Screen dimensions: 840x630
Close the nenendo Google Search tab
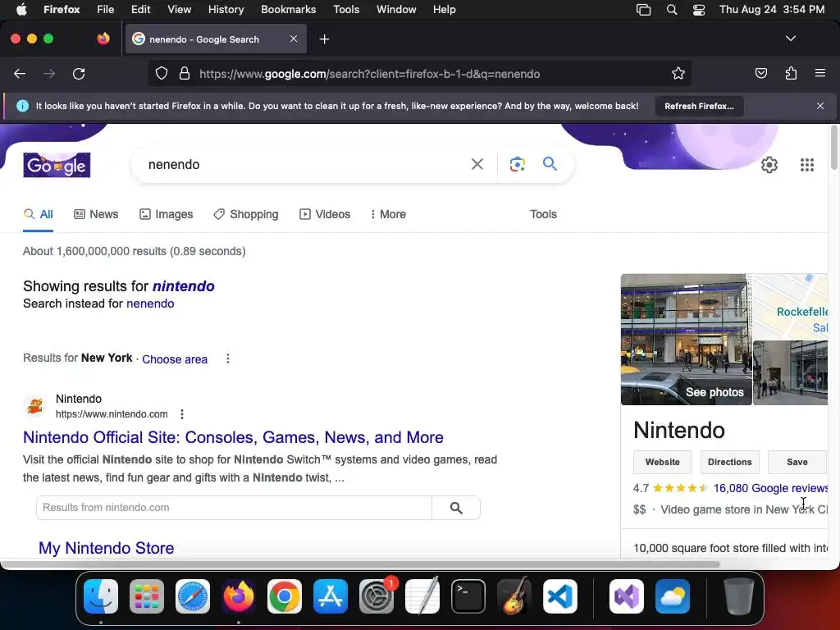(294, 39)
